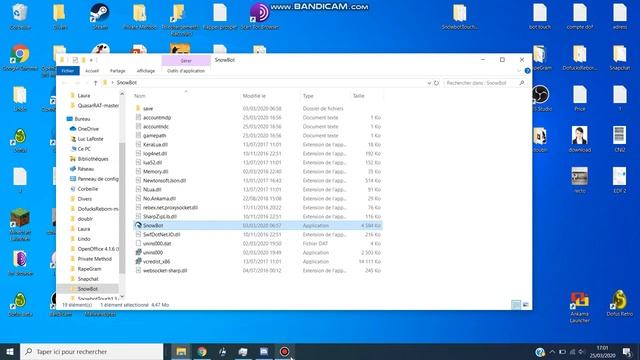The width and height of the screenshot is (640, 360).
Task: Select Bibliothèques in the navigation pane
Action: pyautogui.click(x=93, y=159)
